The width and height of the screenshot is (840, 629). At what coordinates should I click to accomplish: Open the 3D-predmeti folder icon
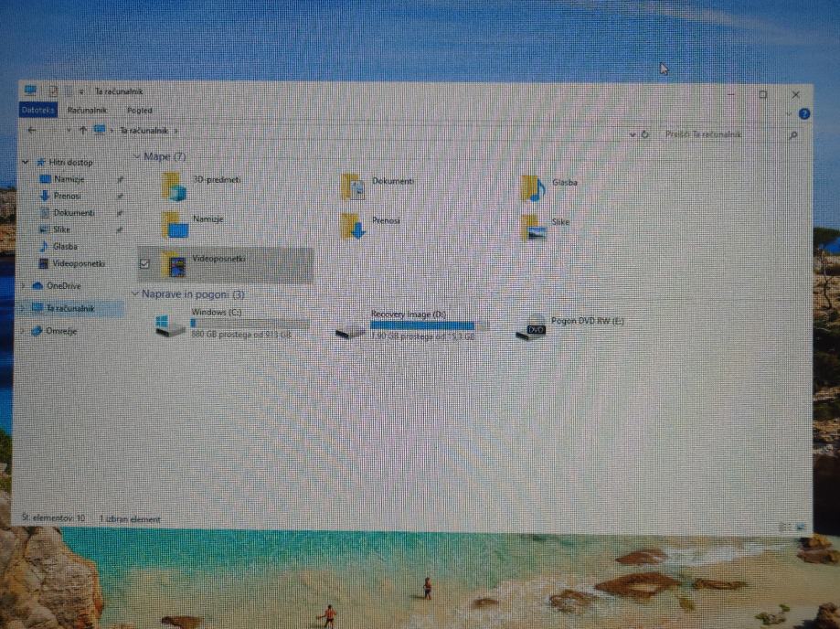(174, 186)
